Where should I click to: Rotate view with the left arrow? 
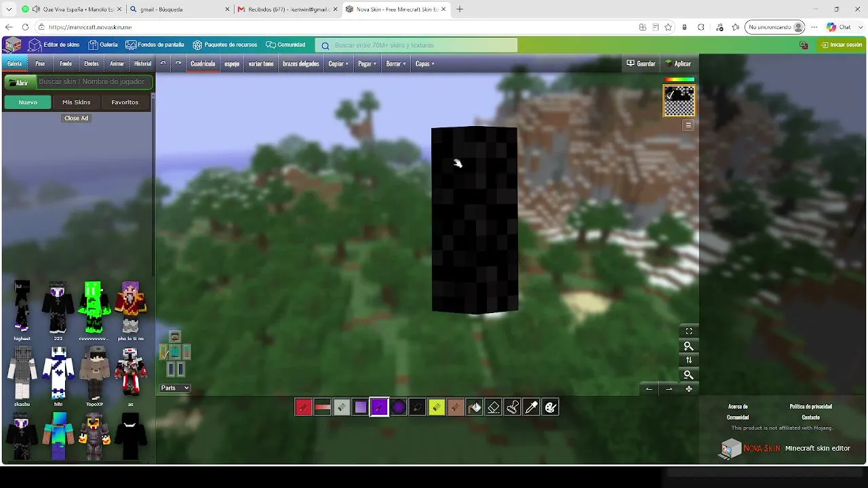pos(649,389)
